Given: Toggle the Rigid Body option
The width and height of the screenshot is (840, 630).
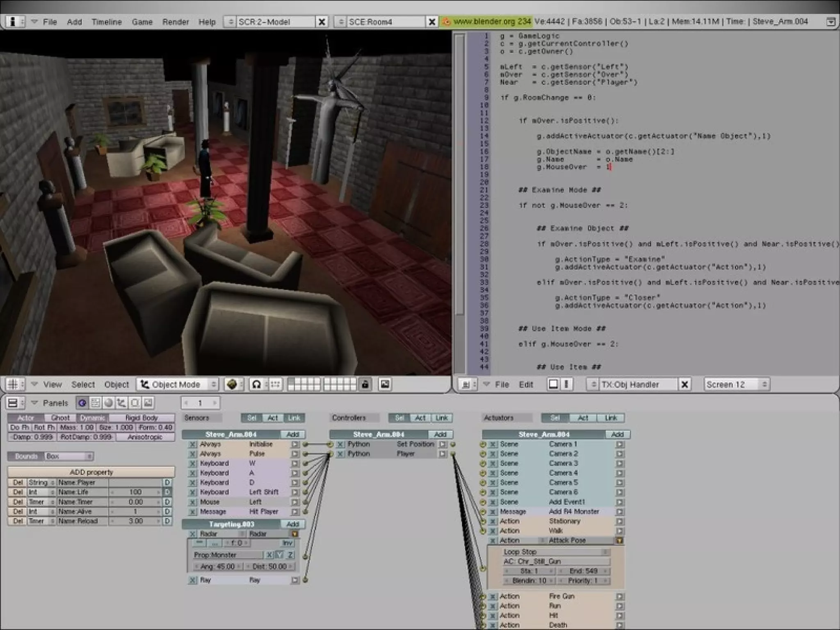Looking at the screenshot, I should pos(142,418).
